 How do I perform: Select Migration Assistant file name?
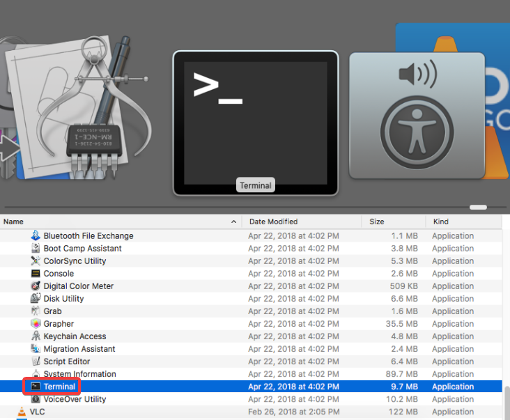tap(79, 349)
